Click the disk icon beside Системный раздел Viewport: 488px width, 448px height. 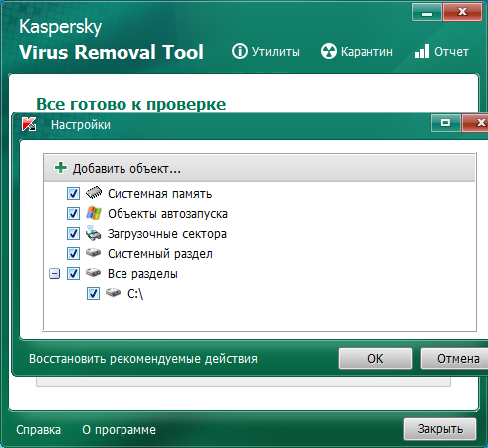(94, 253)
